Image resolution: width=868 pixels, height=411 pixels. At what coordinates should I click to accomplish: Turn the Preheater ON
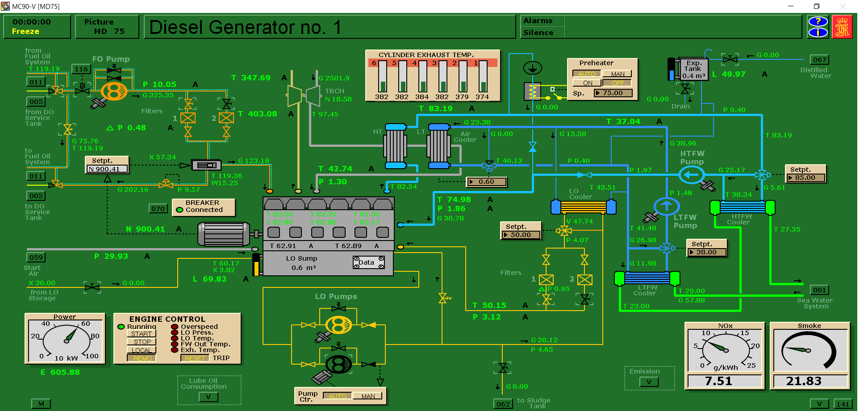(x=587, y=83)
